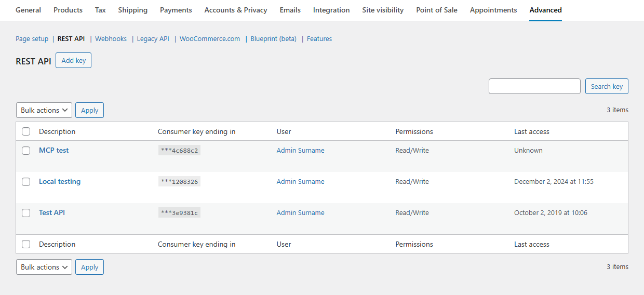The height and width of the screenshot is (295, 644).
Task: Select consumer key ending ***4c688c2
Action: (179, 151)
